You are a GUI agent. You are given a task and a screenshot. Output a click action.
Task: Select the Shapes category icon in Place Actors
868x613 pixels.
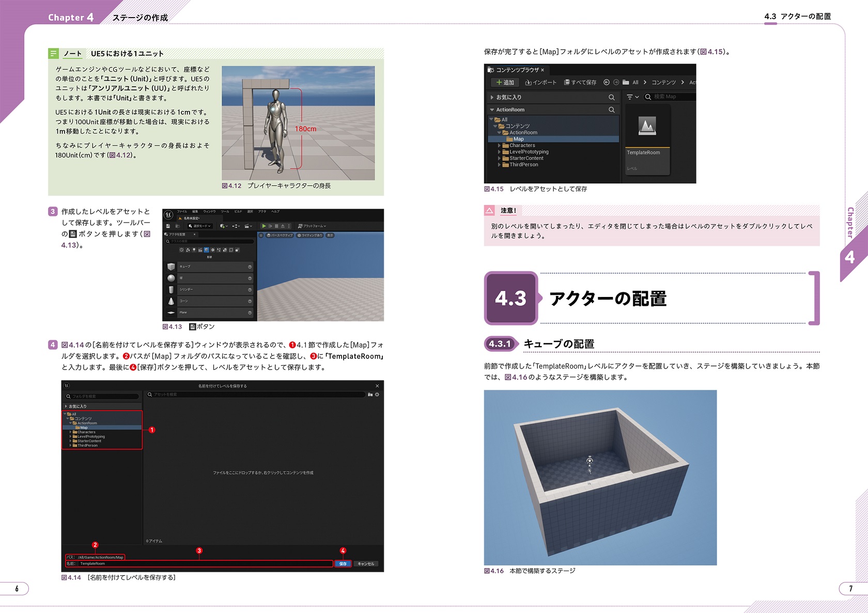coord(206,250)
